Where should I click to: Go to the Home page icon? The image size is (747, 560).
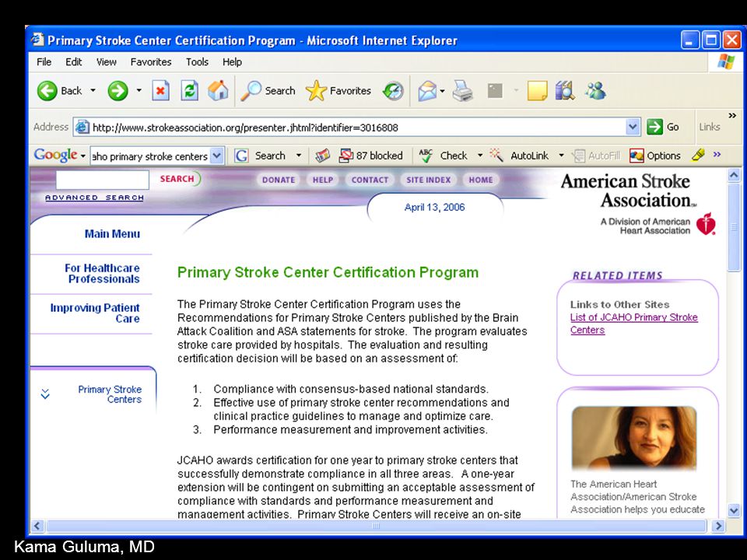click(x=218, y=90)
